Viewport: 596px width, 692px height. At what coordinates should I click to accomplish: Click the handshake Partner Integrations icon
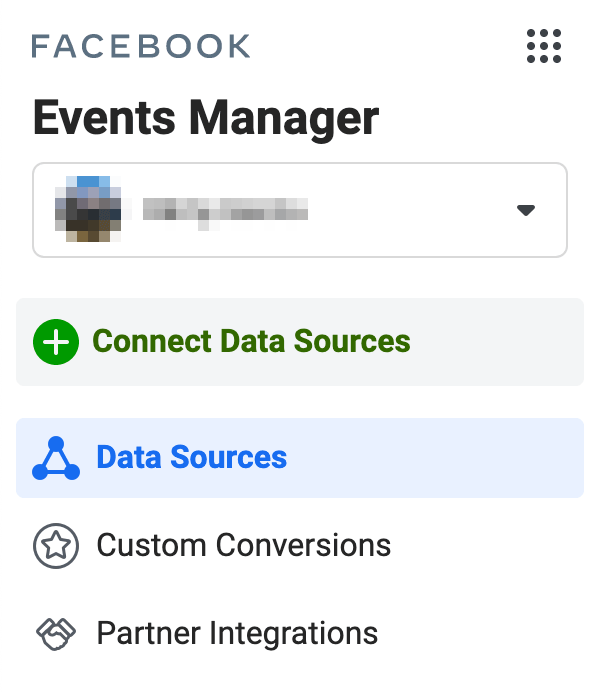tap(56, 634)
